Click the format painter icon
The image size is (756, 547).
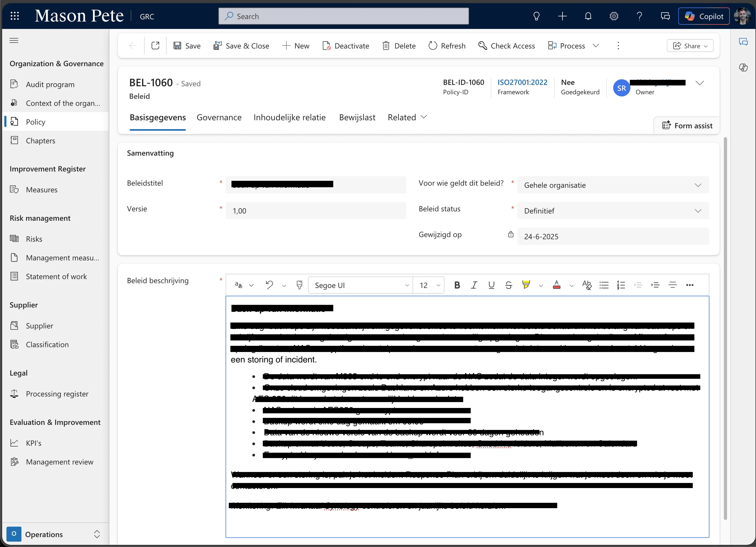coord(299,285)
